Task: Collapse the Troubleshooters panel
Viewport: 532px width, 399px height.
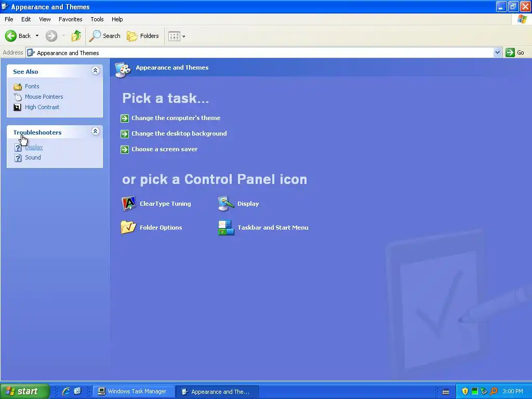Action: point(96,131)
